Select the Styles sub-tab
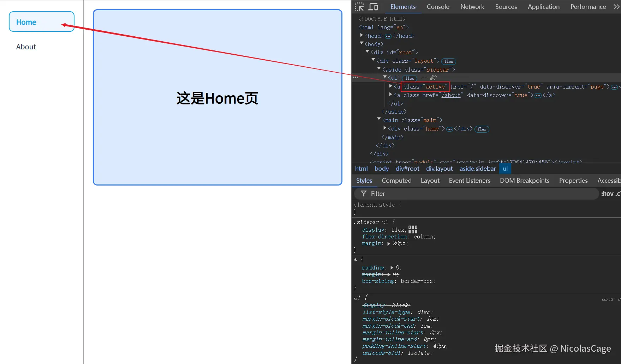The height and width of the screenshot is (364, 621). 364,181
